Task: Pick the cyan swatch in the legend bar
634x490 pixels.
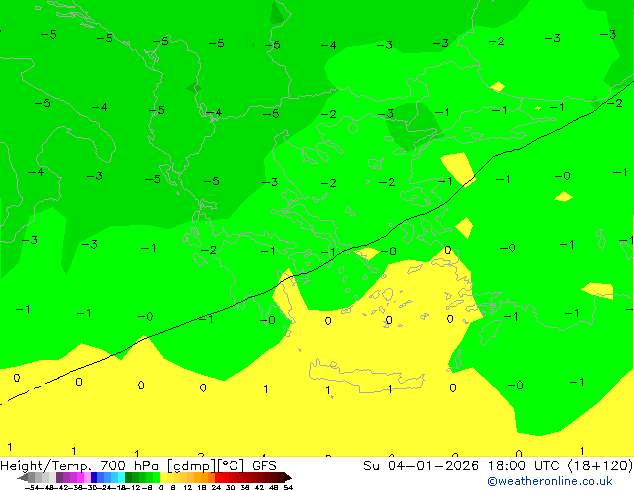Action: click(x=121, y=477)
